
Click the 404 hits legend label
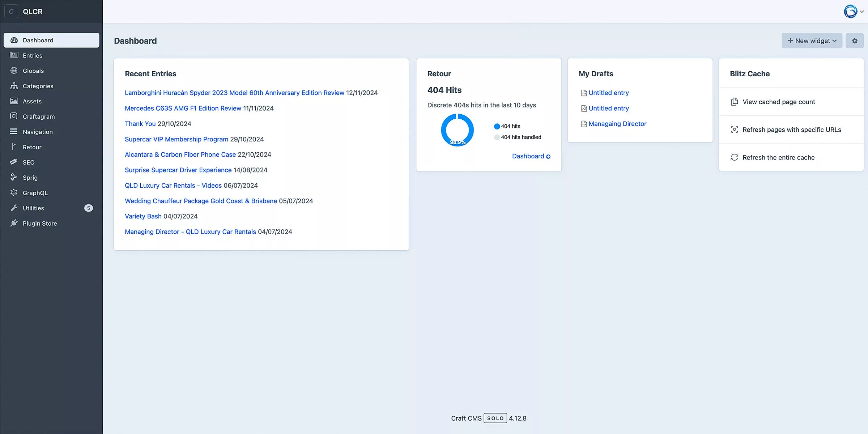click(x=510, y=126)
